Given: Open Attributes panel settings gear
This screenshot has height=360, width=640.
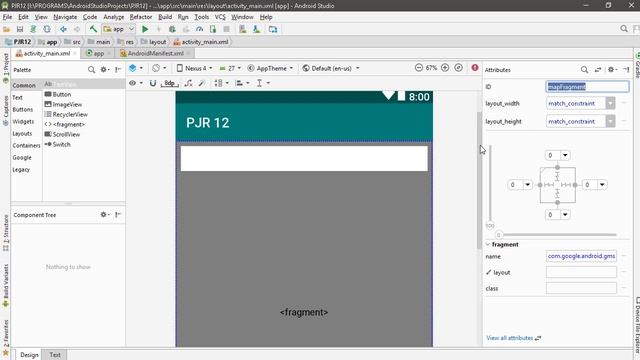Looking at the screenshot, I should click(x=612, y=70).
